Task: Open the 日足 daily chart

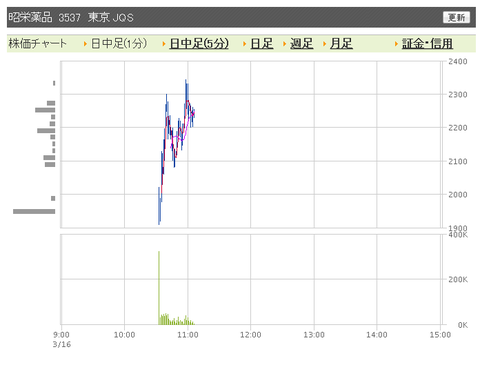Action: tap(262, 43)
